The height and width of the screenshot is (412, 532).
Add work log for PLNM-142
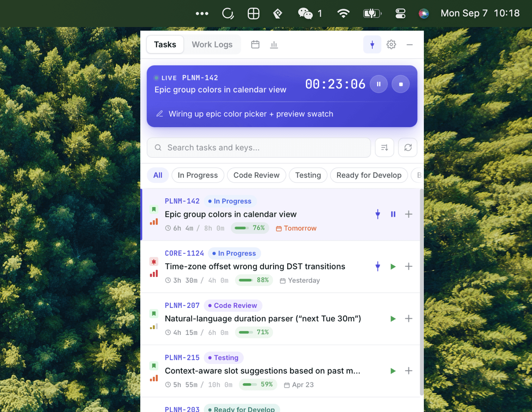pos(409,214)
